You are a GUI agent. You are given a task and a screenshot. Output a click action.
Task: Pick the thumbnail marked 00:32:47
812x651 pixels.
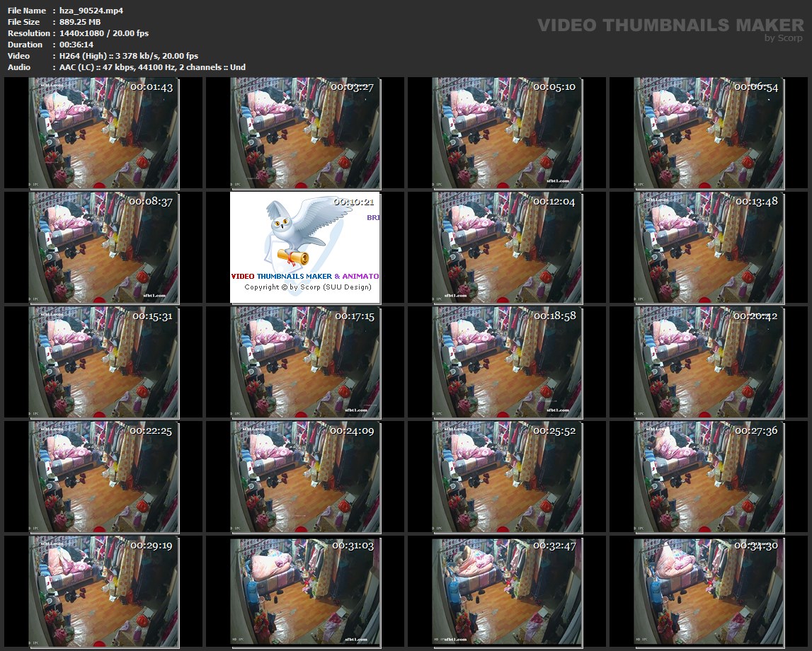(x=506, y=592)
